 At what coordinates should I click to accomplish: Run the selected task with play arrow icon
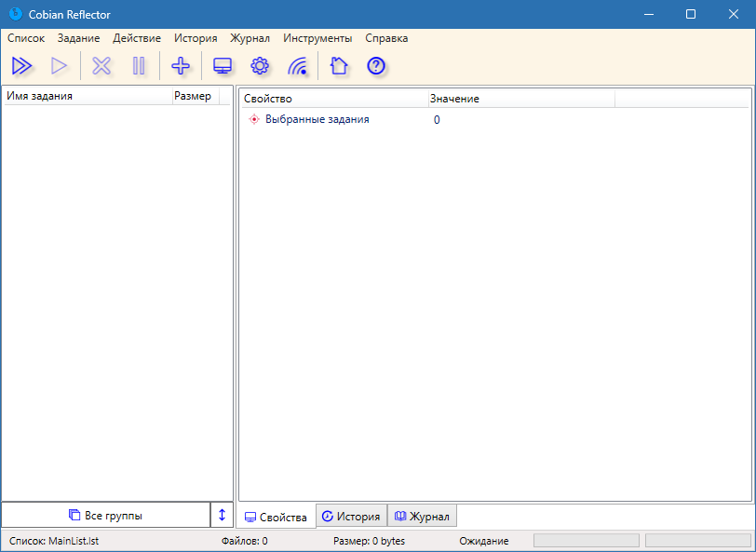[60, 65]
